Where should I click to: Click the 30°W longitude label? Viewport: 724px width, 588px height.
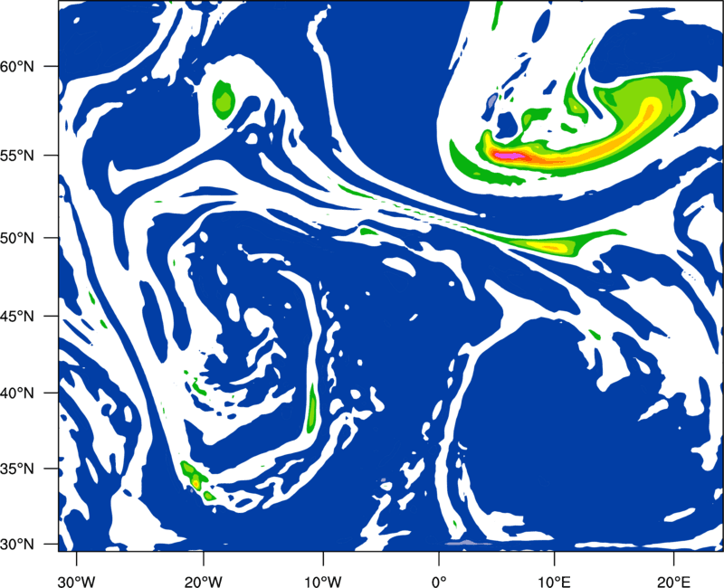[76, 582]
